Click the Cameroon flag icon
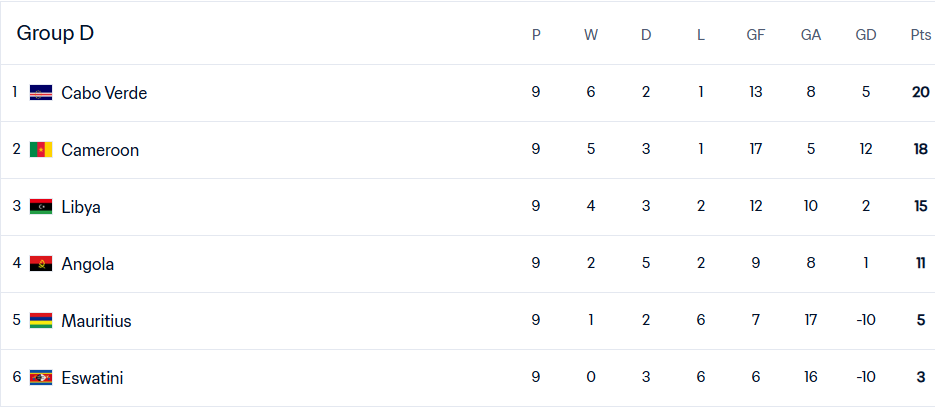 [41, 150]
